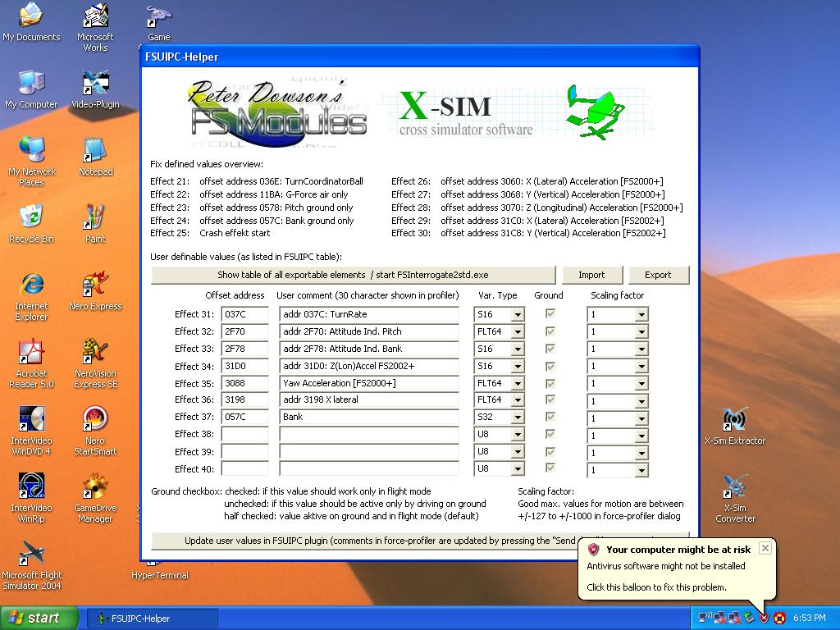Viewport: 840px width, 630px height.
Task: Click Effect 31 offset address field
Action: pos(244,314)
